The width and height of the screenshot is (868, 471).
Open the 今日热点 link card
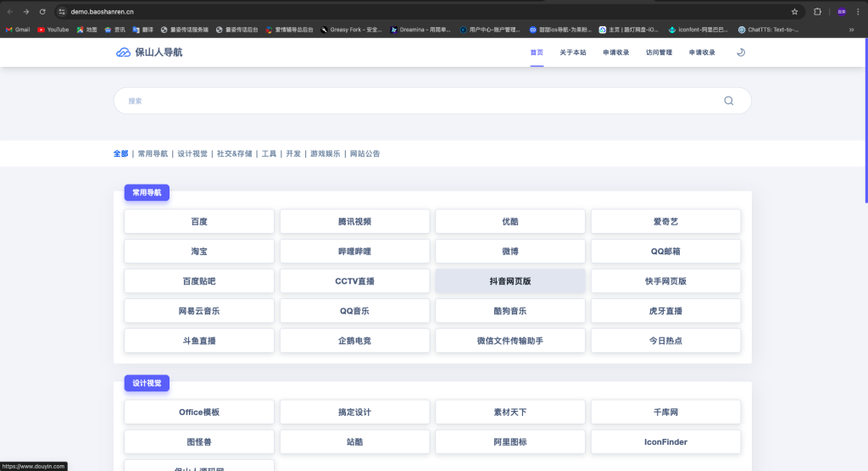click(x=666, y=341)
